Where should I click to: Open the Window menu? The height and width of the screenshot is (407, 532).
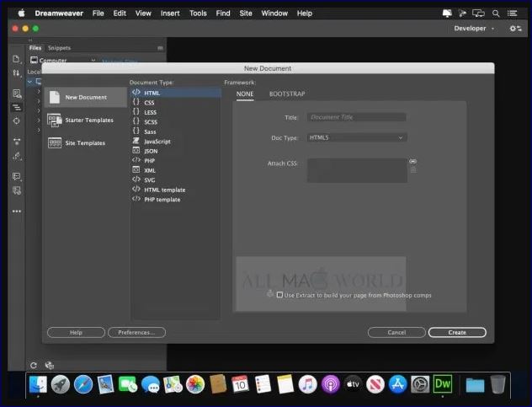pyautogui.click(x=274, y=13)
